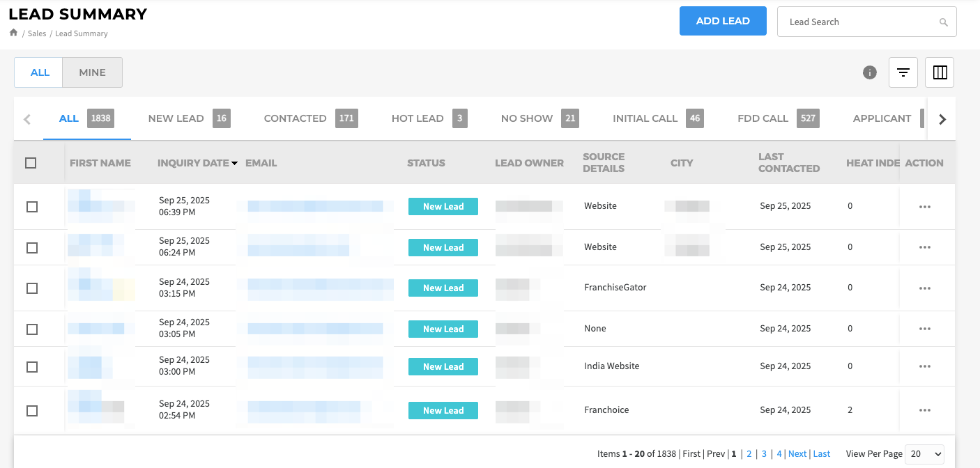The image size is (980, 468).
Task: Open actions menu for Sep 25 06:39 PM lead
Action: pyautogui.click(x=925, y=207)
